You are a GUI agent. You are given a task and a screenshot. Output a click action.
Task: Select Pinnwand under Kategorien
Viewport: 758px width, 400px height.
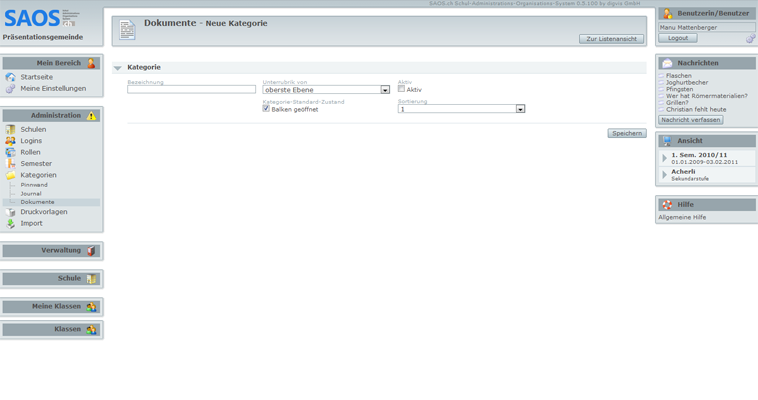click(34, 185)
